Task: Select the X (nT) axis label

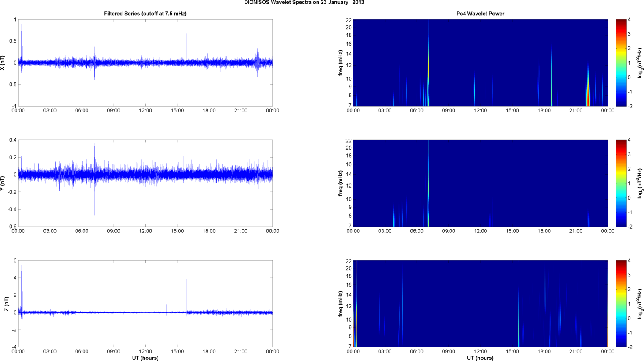Action: (x=3, y=63)
